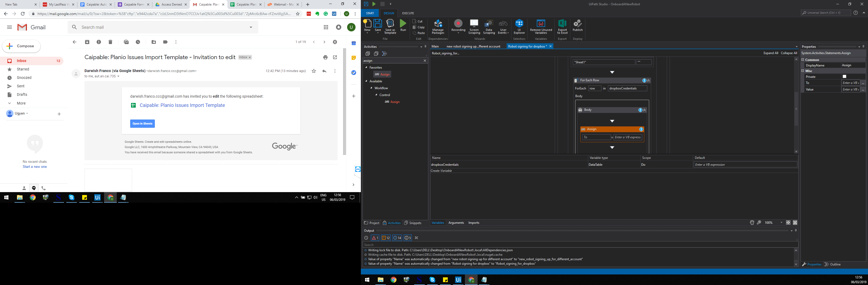Viewport: 868px width, 285px height.
Task: Click Compose in Gmail
Action: (21, 46)
